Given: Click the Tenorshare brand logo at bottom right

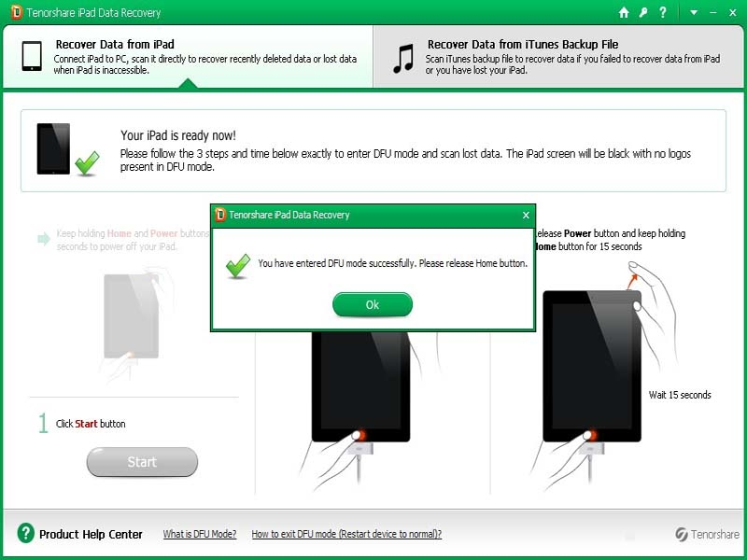Looking at the screenshot, I should click(x=707, y=534).
